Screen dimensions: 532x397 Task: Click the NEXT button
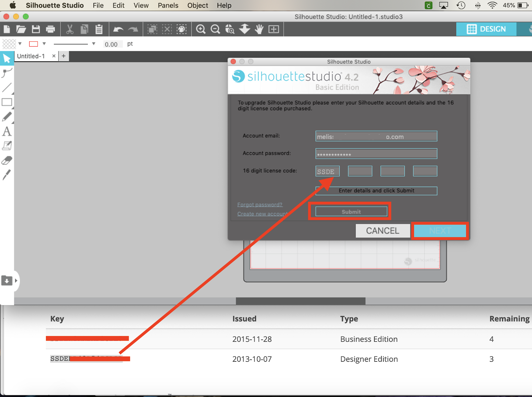tap(440, 231)
